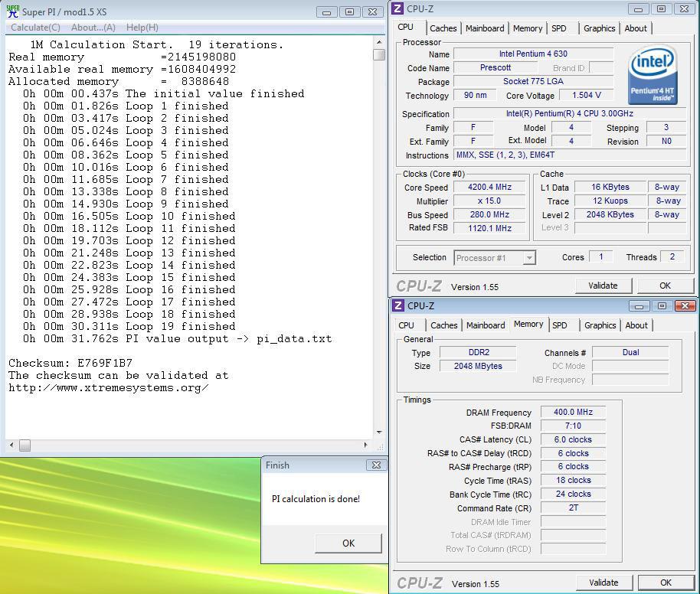This screenshot has height=594, width=700.
Task: Open About tab in upper CPU-Z window
Action: click(x=635, y=28)
